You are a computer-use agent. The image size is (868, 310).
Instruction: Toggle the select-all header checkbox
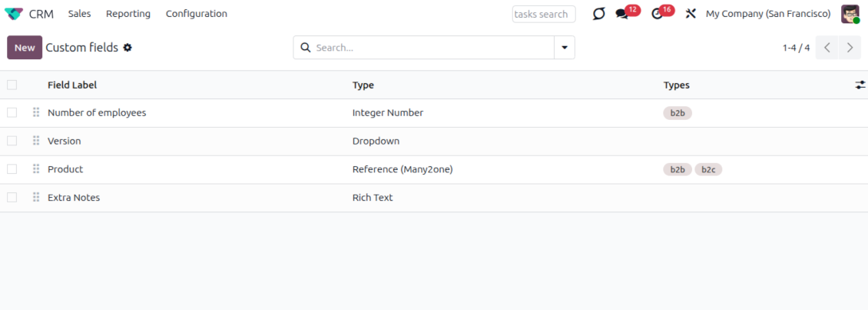[x=12, y=85]
